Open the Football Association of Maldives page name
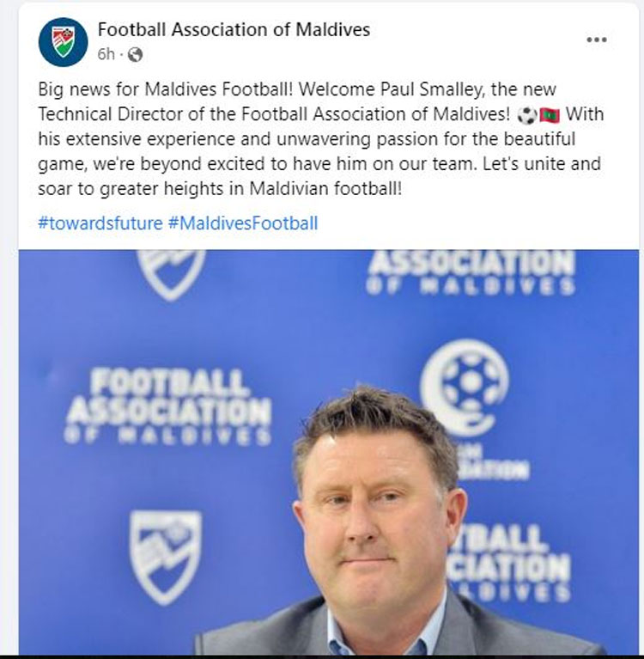This screenshot has height=659, width=644. point(234,29)
